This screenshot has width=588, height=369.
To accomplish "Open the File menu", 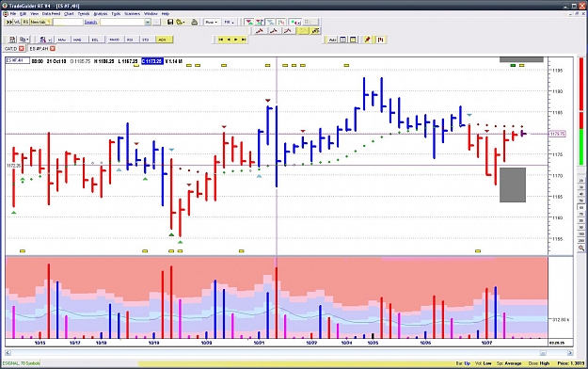I will coord(13,13).
